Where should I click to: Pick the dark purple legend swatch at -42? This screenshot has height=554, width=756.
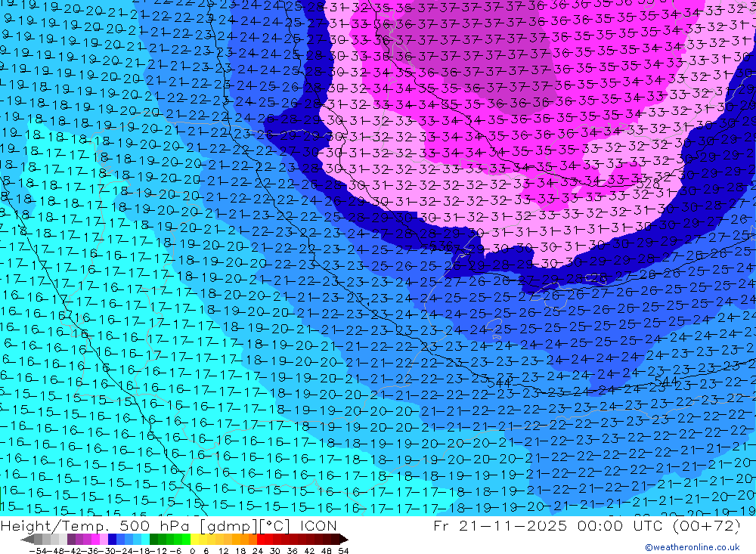[x=71, y=539]
